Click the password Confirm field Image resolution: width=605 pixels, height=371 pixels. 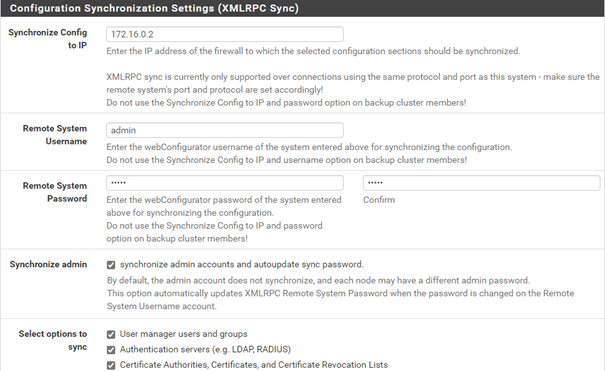click(482, 183)
